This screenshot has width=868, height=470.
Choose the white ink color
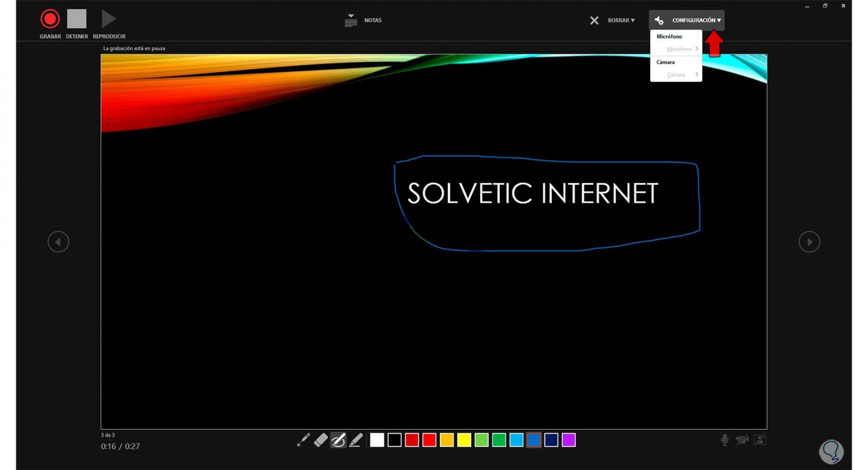(x=377, y=440)
